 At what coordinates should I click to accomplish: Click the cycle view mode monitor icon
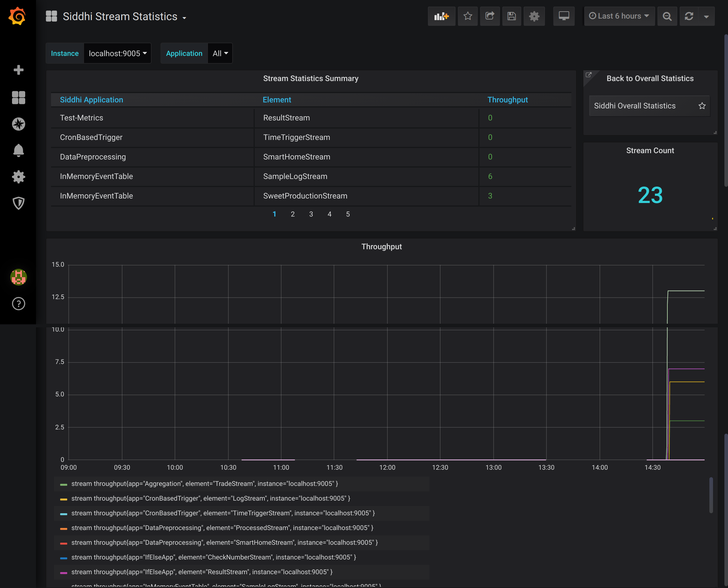tap(564, 16)
